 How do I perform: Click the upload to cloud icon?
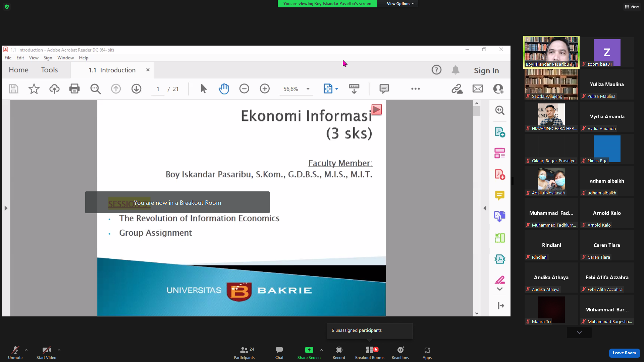point(54,89)
